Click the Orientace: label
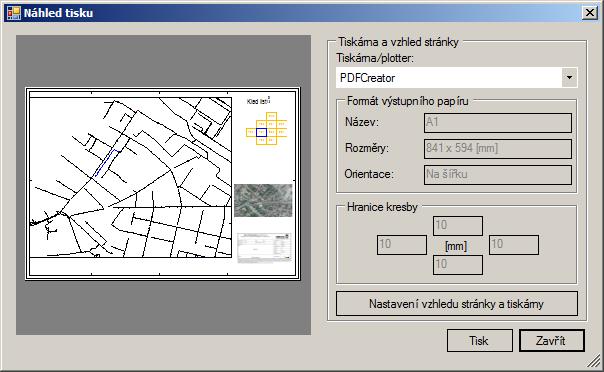 pyautogui.click(x=369, y=174)
